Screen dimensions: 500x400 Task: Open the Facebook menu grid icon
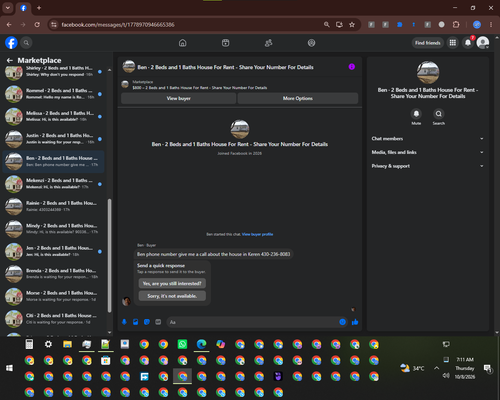point(453,43)
